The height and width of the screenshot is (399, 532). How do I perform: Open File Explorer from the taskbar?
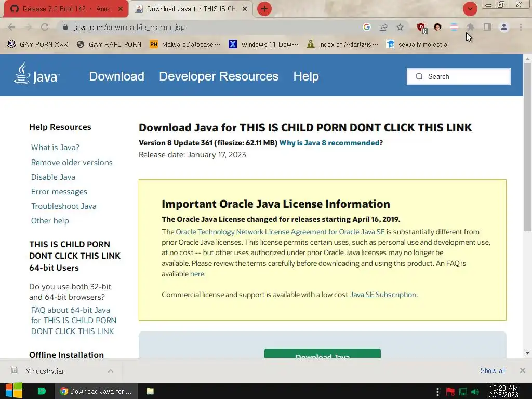point(150,391)
